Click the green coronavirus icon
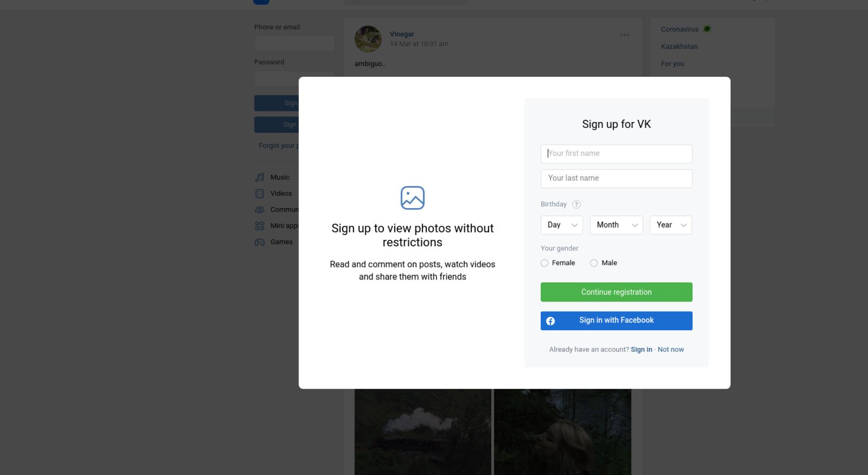868x475 pixels. point(707,29)
